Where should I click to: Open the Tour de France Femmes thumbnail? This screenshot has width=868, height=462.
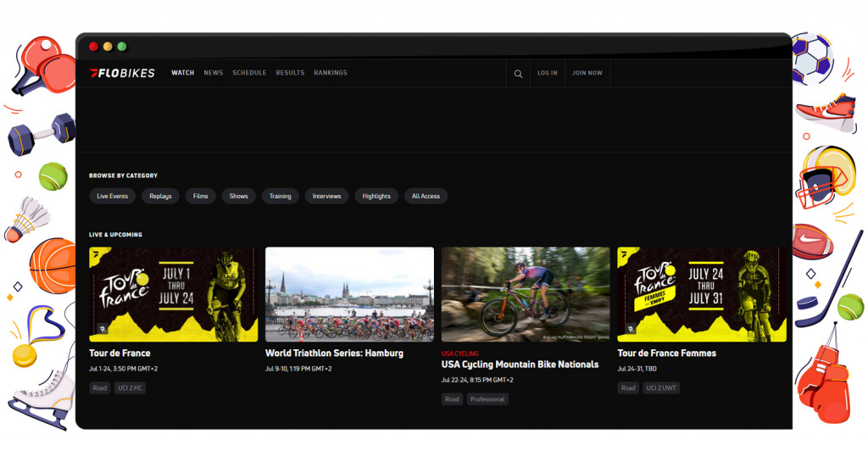tap(702, 294)
